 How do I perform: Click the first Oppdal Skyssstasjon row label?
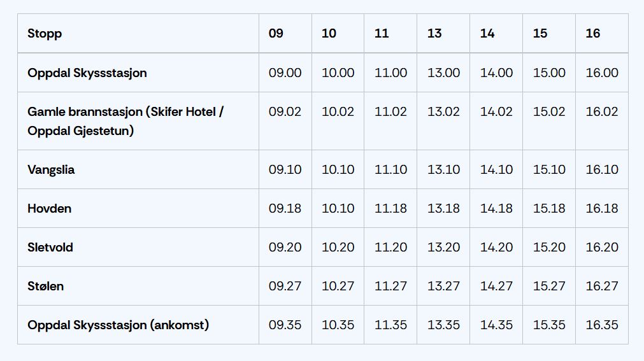tap(87, 73)
